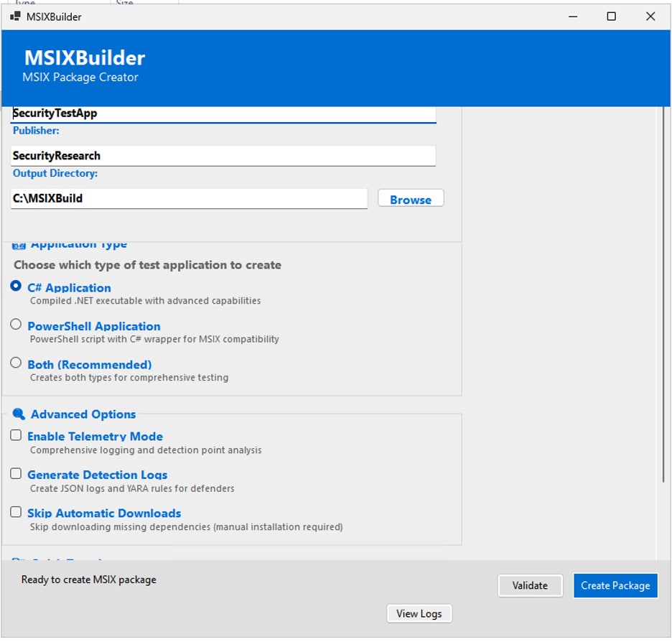Select Both (Recommended) application type
This screenshot has height=642, width=672.
pos(16,363)
